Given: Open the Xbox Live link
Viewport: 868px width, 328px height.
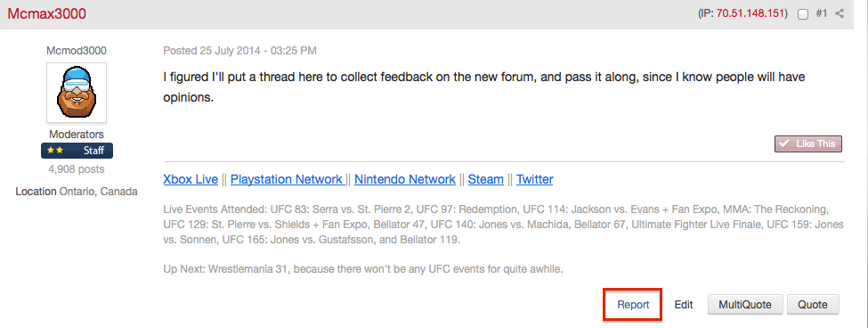Looking at the screenshot, I should tap(191, 179).
